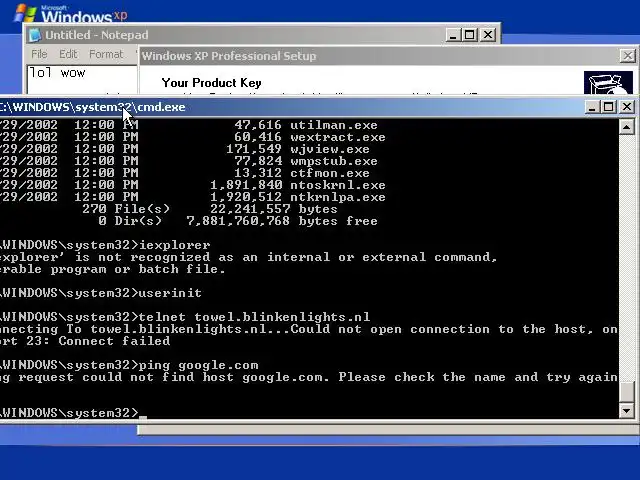Click the wmpstub.exe file name
The width and height of the screenshot is (640, 480).
point(333,161)
